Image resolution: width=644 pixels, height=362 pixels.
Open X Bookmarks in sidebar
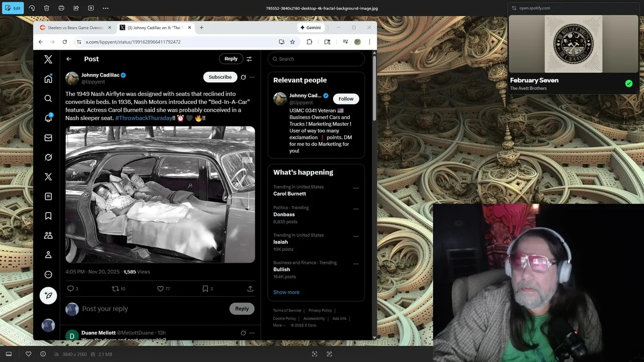pyautogui.click(x=48, y=216)
